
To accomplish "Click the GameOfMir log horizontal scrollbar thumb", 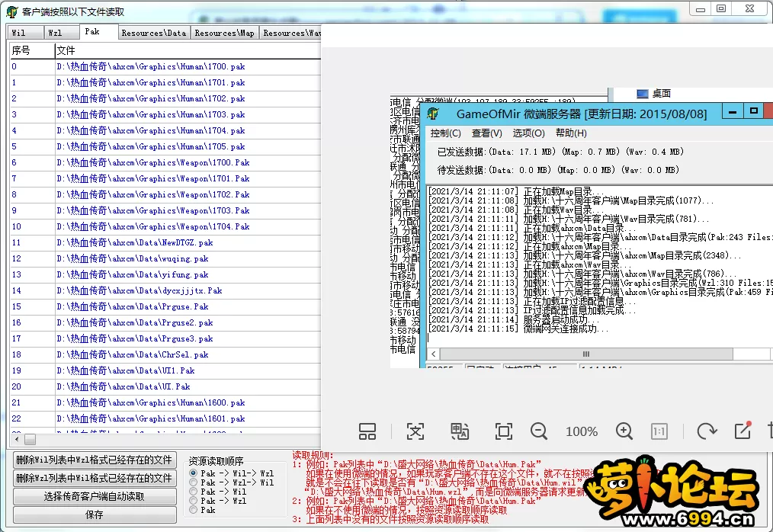I will click(586, 354).
